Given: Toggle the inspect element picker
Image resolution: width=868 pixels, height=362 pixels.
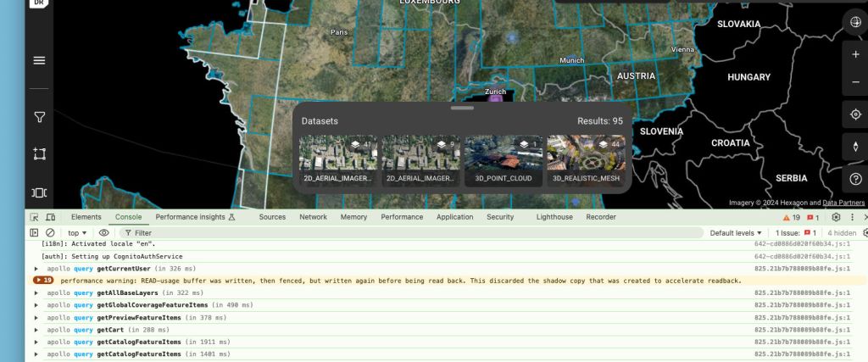Looking at the screenshot, I should [x=35, y=217].
